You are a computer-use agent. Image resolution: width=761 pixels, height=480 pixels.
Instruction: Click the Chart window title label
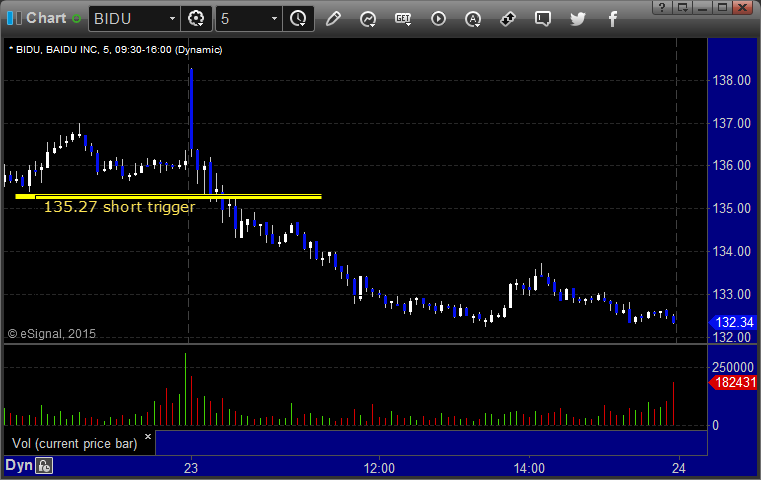(x=46, y=18)
